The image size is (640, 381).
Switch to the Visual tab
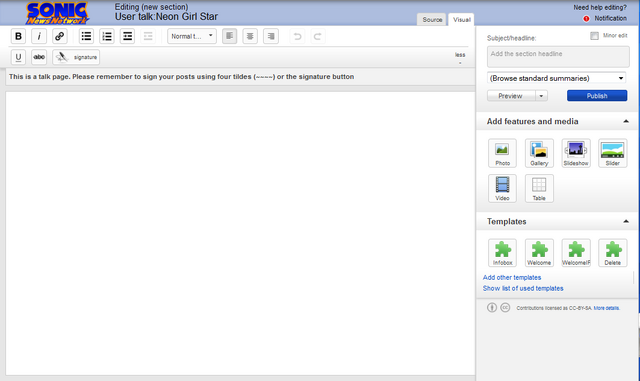tap(462, 20)
